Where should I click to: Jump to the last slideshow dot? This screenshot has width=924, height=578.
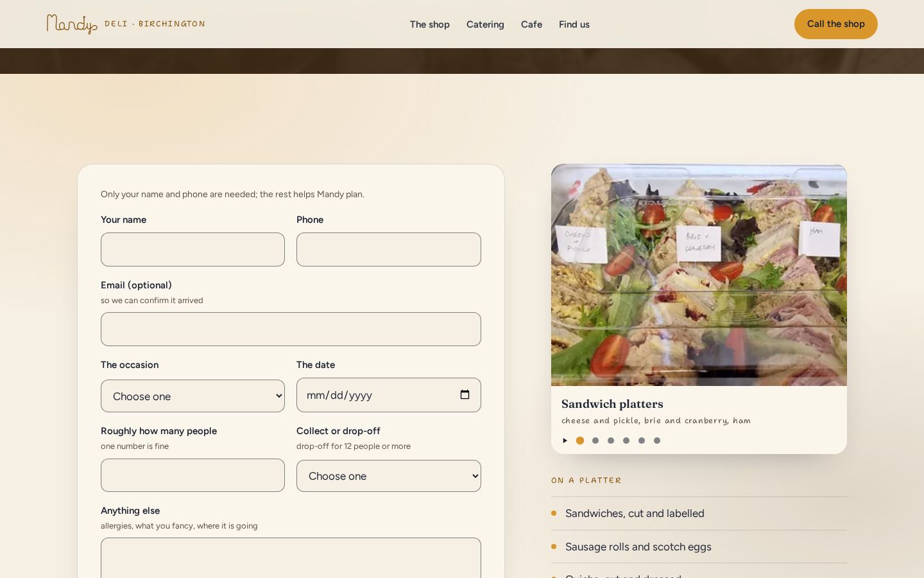click(657, 441)
